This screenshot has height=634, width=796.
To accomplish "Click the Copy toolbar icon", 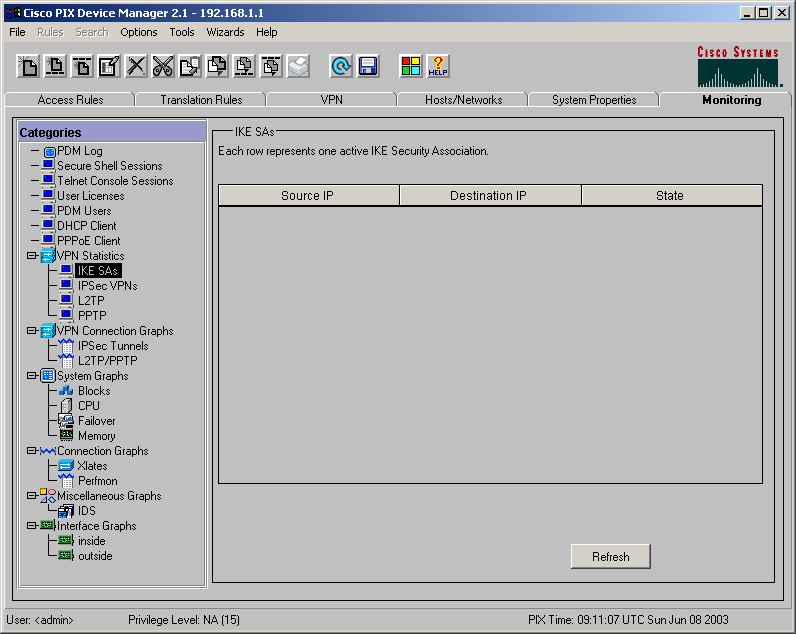I will click(x=190, y=66).
